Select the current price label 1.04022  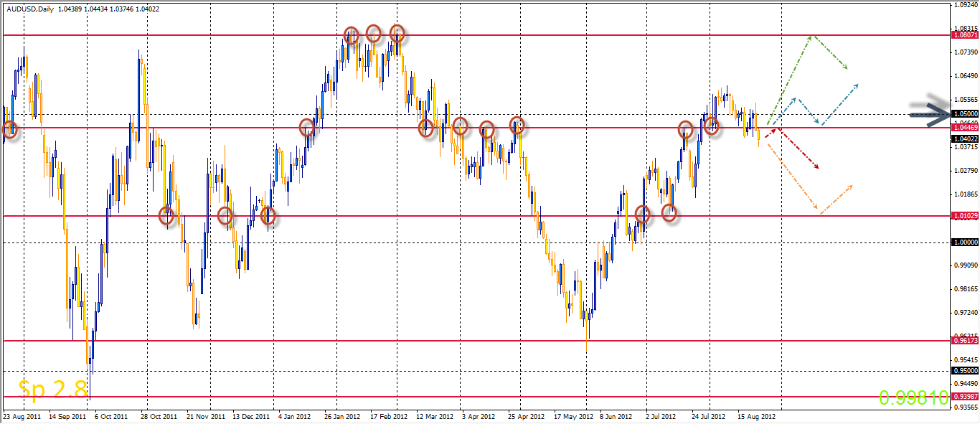pyautogui.click(x=963, y=138)
